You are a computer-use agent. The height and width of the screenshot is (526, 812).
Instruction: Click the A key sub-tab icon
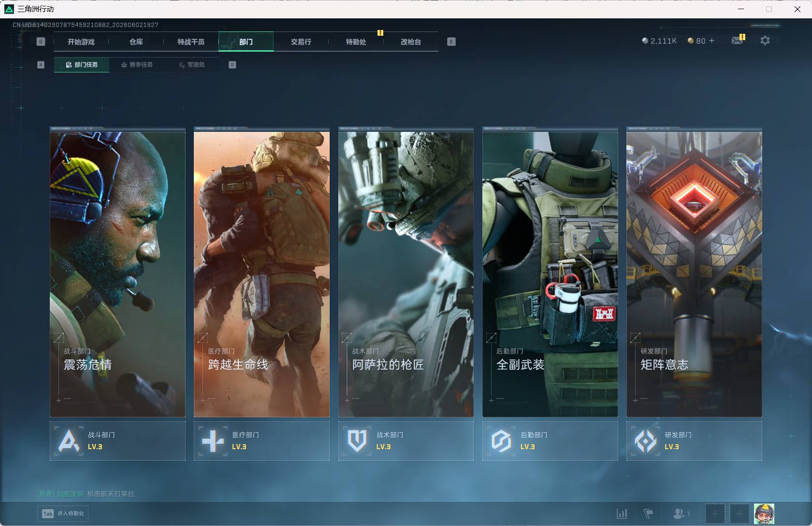[x=41, y=65]
